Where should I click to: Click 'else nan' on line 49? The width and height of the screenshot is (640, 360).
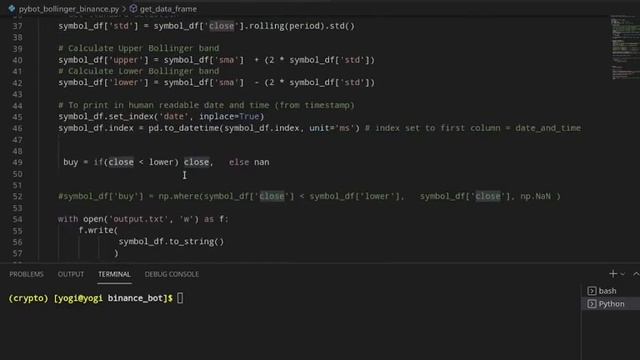[249, 162]
